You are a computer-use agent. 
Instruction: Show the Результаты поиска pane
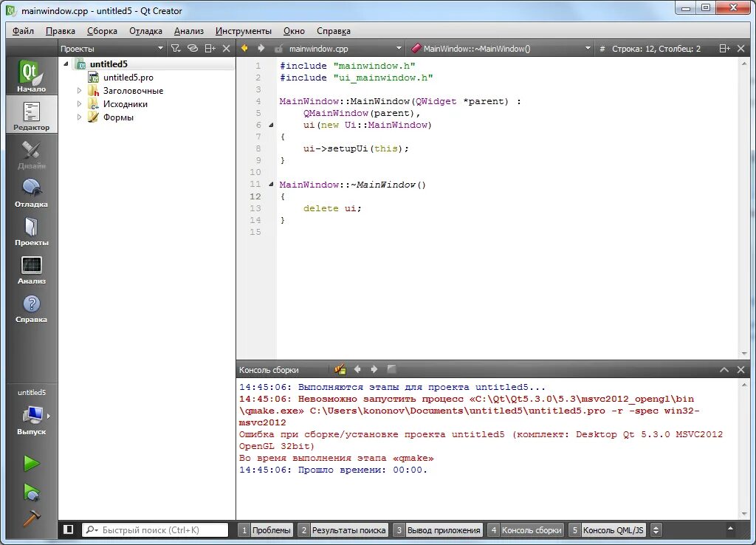343,530
